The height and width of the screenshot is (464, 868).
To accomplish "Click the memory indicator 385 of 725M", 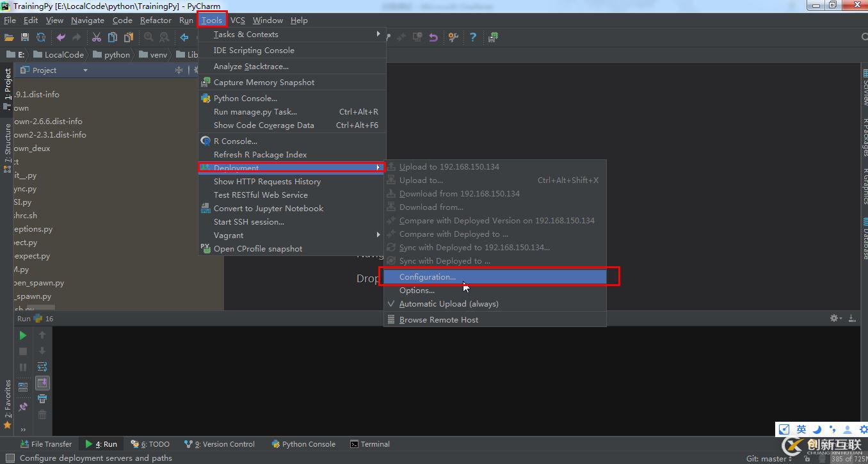I will (x=848, y=459).
